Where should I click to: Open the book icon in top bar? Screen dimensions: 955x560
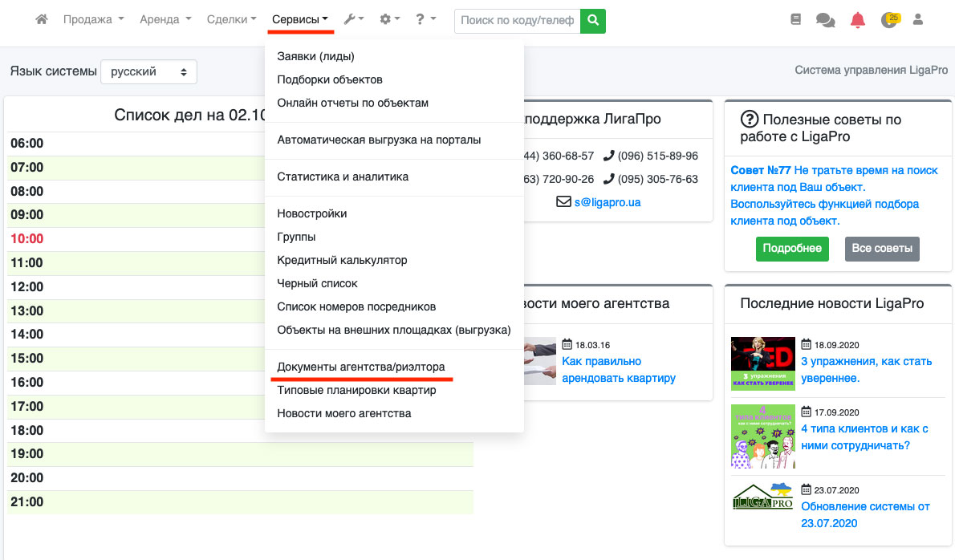(795, 20)
